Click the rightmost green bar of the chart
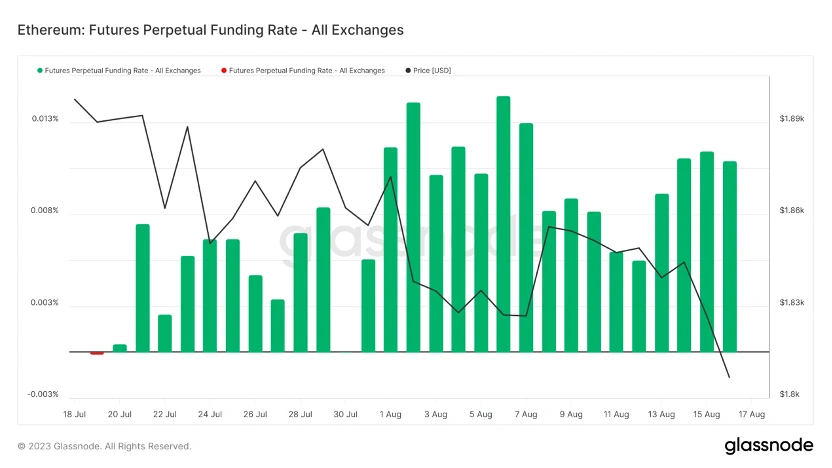832x468 pixels. [730, 256]
